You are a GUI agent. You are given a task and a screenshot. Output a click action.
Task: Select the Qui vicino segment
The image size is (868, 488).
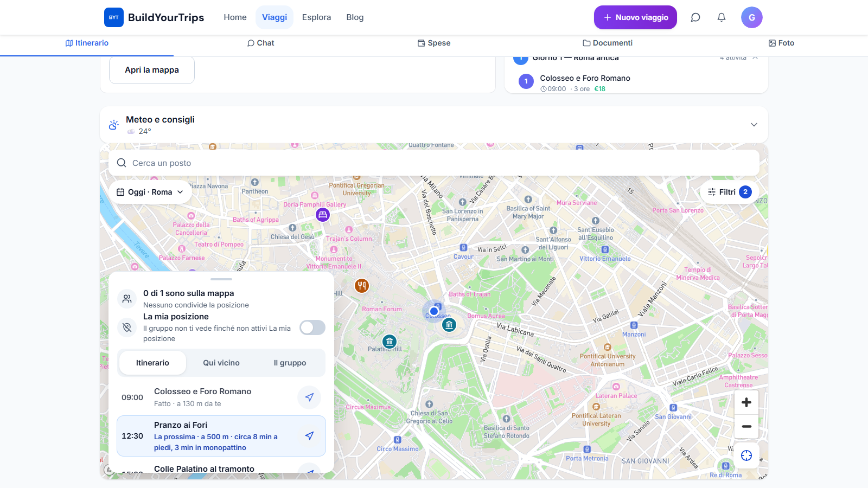coord(221,363)
